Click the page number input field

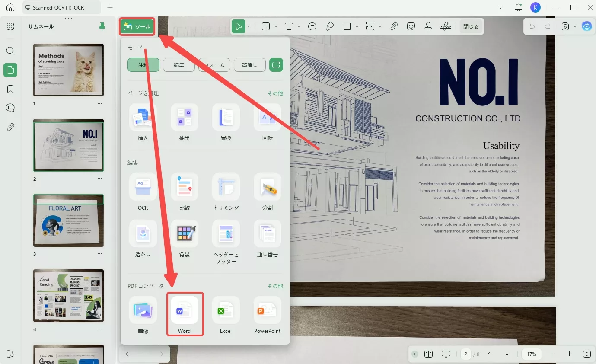click(466, 354)
